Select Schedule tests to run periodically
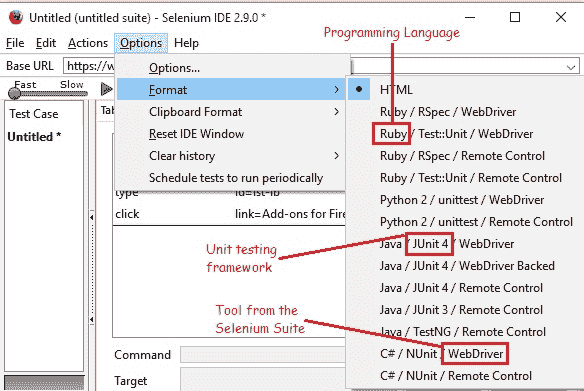 click(x=231, y=178)
